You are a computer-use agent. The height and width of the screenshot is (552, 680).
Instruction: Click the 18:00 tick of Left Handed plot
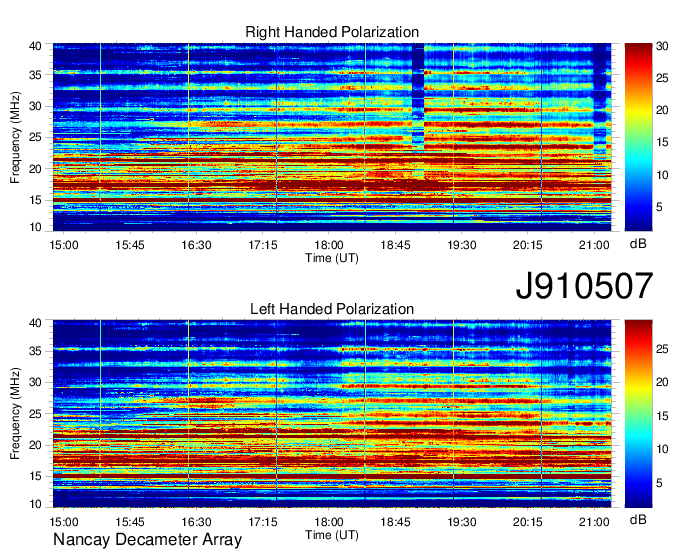coord(329,522)
